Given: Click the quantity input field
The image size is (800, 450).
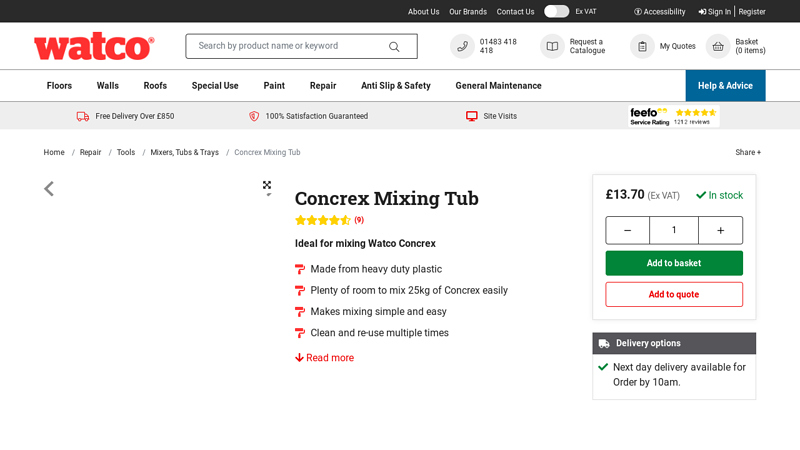Looking at the screenshot, I should point(674,231).
